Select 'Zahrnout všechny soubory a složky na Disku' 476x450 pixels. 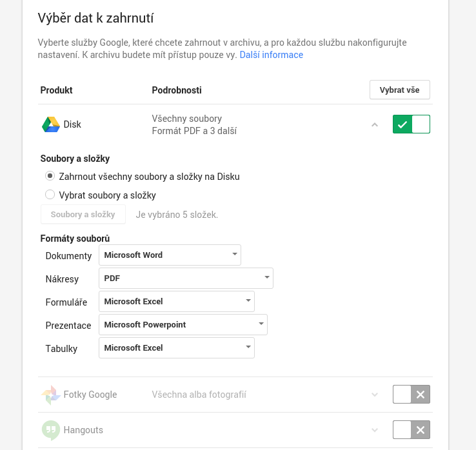point(50,176)
